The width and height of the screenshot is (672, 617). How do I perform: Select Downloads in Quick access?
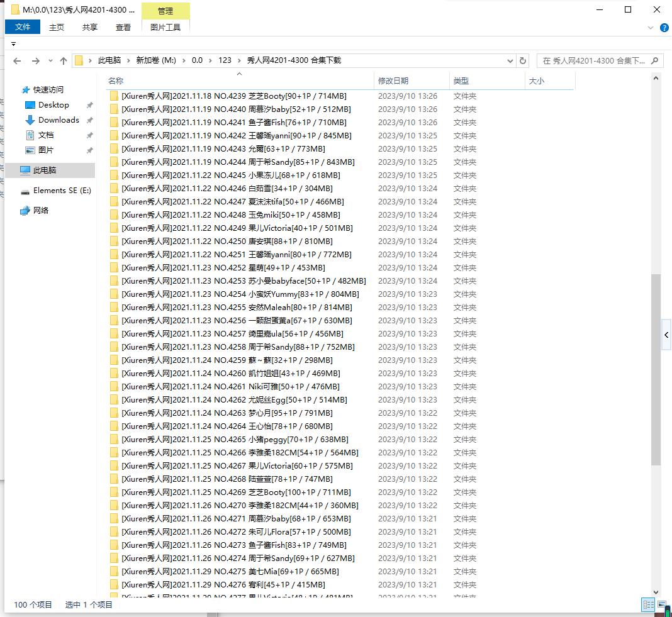tap(59, 120)
